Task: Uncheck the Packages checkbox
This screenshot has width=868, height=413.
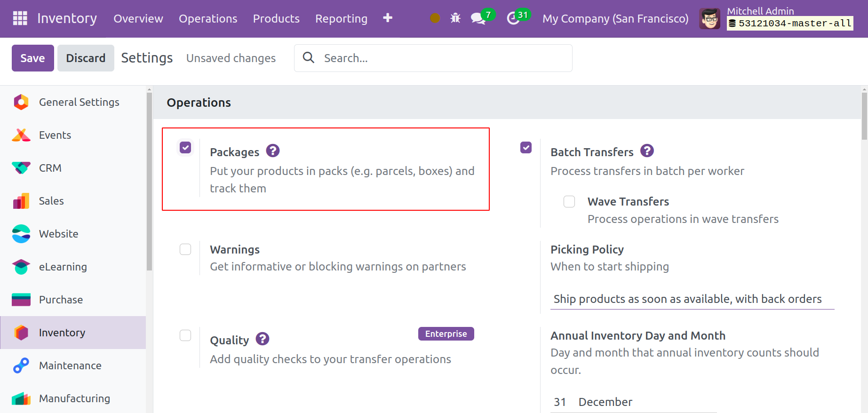Action: click(x=185, y=148)
